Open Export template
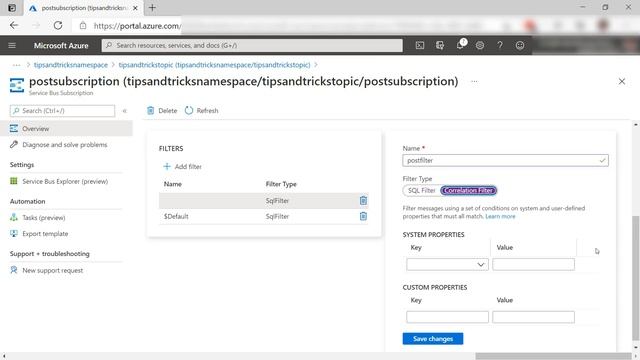This screenshot has width=640, height=360. tap(45, 233)
